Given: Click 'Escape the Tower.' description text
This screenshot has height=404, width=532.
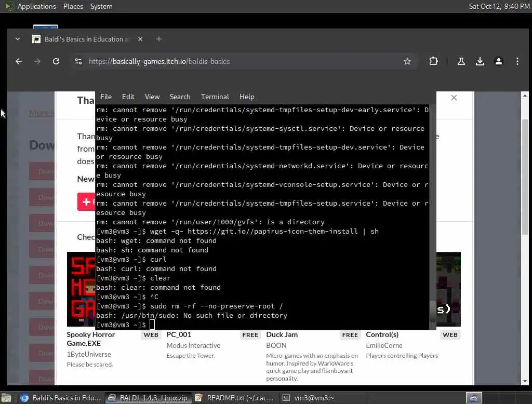Looking at the screenshot, I should 191,356.
